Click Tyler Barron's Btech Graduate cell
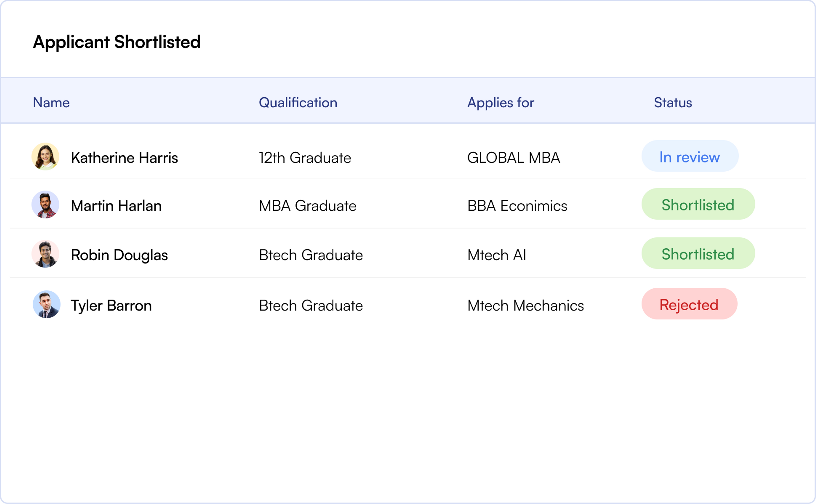This screenshot has width=816, height=504. [x=311, y=305]
